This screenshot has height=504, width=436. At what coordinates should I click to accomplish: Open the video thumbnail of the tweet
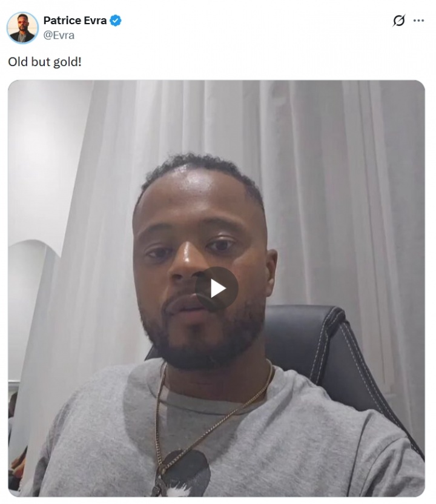click(x=217, y=288)
